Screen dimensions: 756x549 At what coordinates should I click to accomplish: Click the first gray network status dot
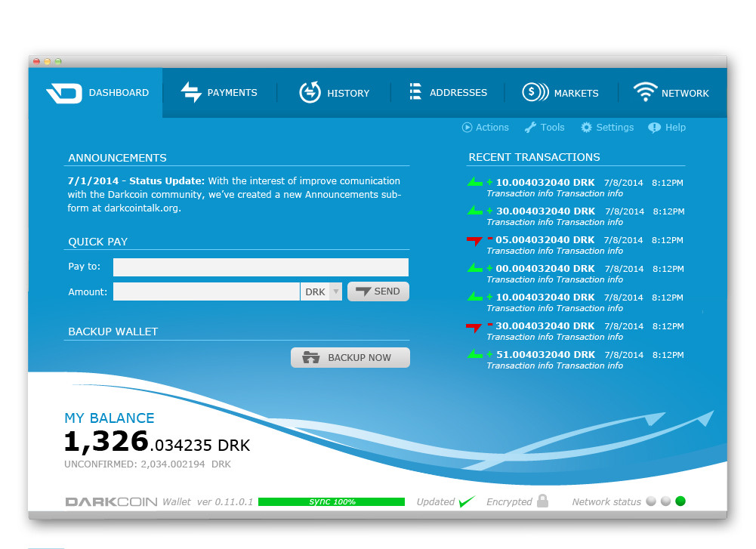click(x=651, y=501)
